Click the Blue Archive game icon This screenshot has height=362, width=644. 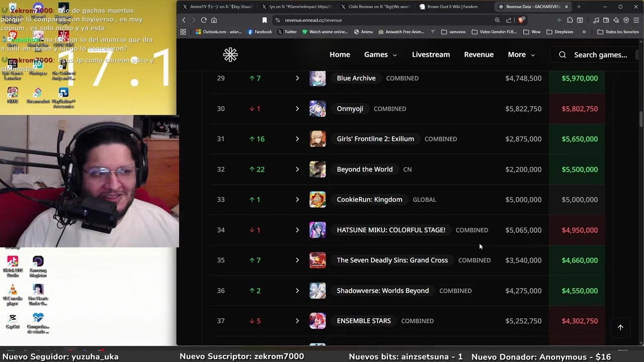pos(317,78)
